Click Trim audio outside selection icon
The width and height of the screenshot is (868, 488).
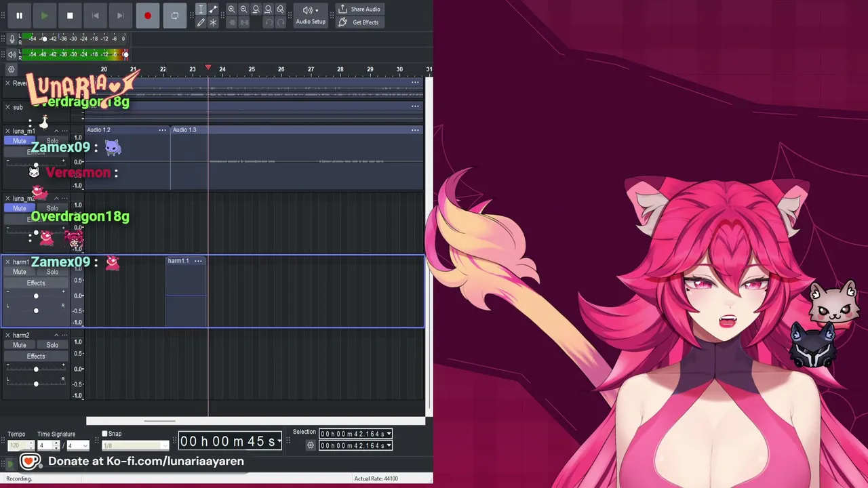tap(231, 22)
